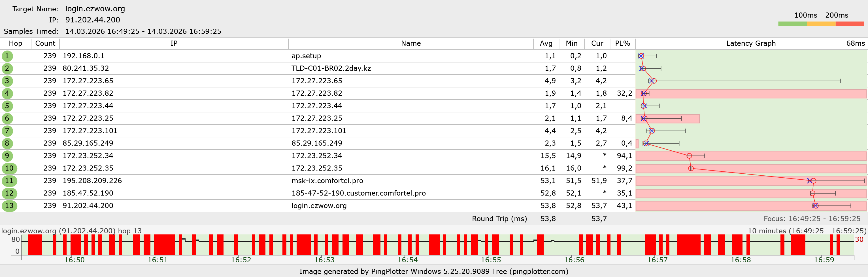
Task: Click the hop 9 green circle
Action: (x=7, y=156)
